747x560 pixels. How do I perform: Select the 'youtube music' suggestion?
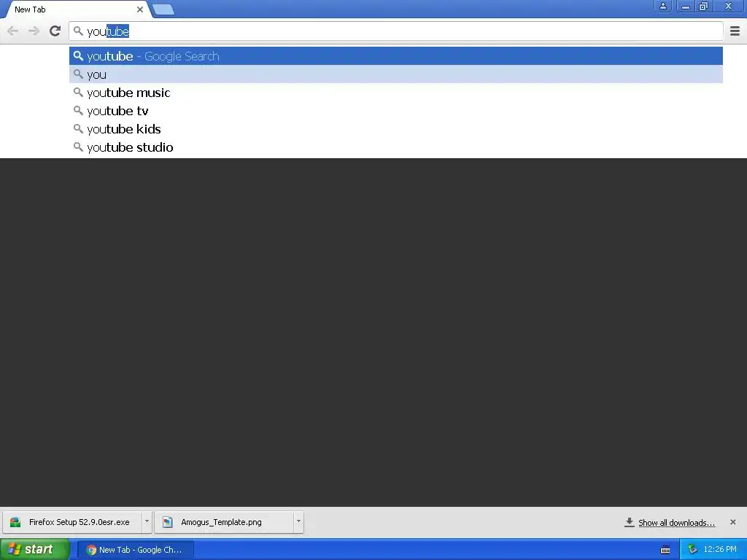pos(396,93)
